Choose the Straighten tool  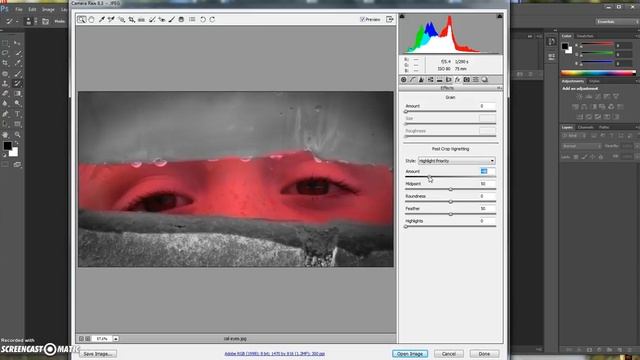point(142,20)
